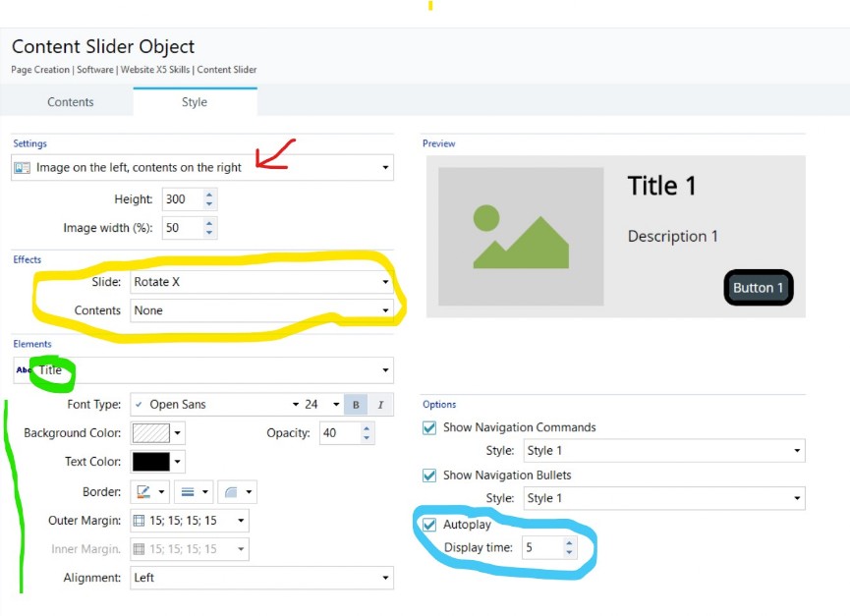Increase Opacity with the up arrow

(367, 428)
